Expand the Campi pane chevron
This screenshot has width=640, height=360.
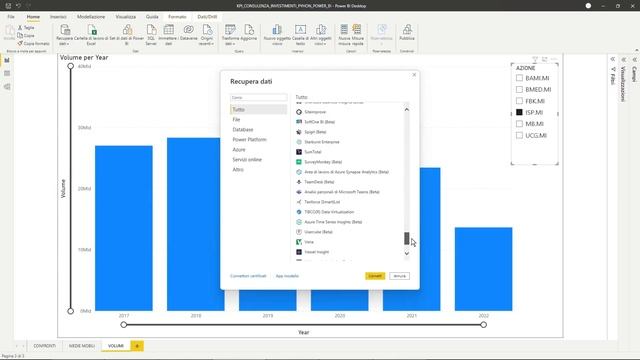click(x=635, y=60)
